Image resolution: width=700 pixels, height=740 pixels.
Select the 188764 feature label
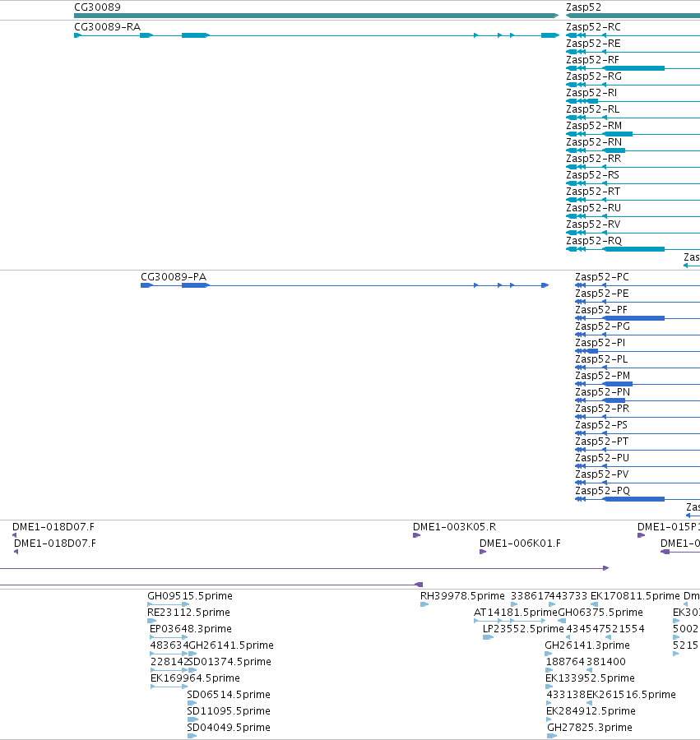click(565, 662)
